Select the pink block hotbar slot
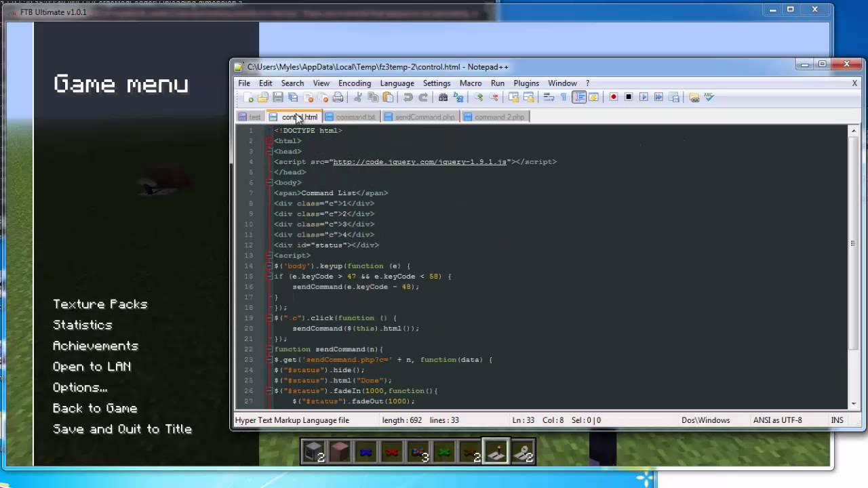This screenshot has height=488, width=868. 340,452
